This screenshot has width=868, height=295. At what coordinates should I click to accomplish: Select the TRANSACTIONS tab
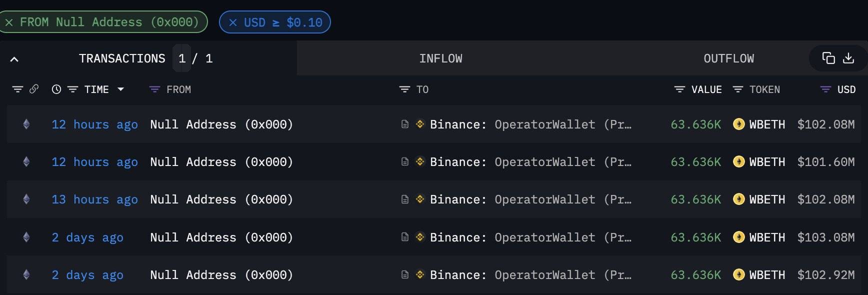point(122,58)
